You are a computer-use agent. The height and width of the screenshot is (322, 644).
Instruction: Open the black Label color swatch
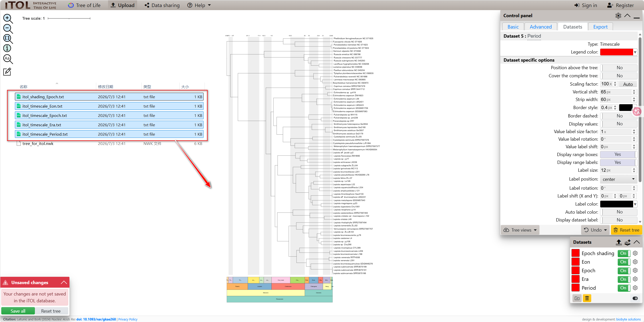pos(618,204)
